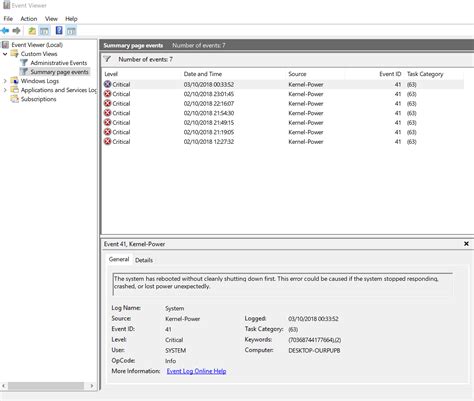Click the Keywords value in event details
The image size is (474, 401).
click(315, 340)
